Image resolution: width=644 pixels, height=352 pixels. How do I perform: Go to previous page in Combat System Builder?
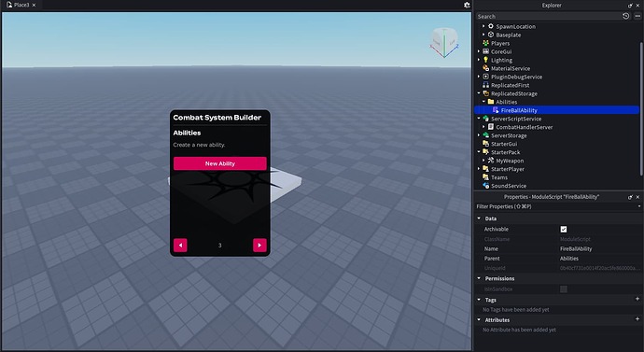pos(180,246)
